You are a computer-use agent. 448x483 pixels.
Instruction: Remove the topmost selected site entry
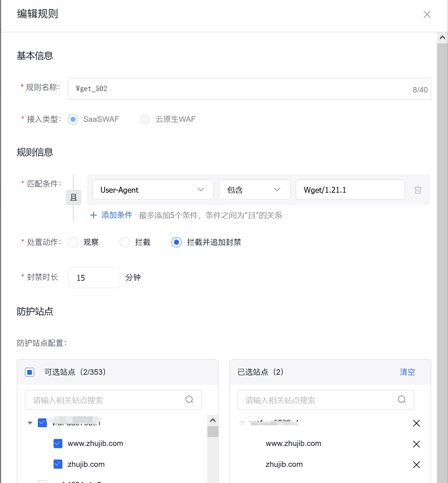416,423
